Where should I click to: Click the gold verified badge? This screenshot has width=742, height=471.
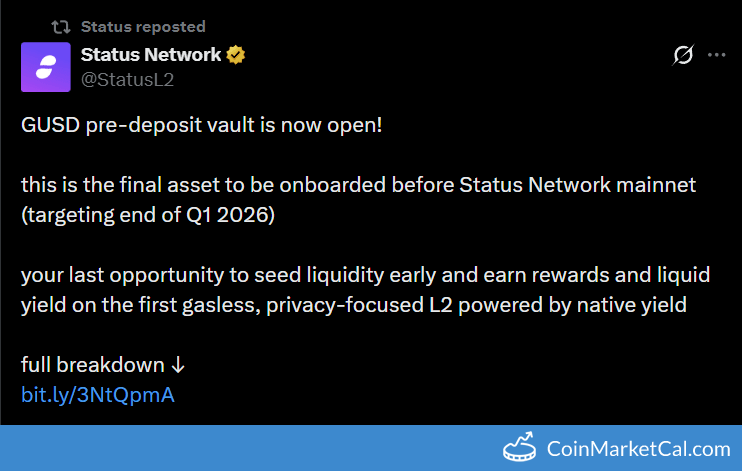(x=236, y=55)
